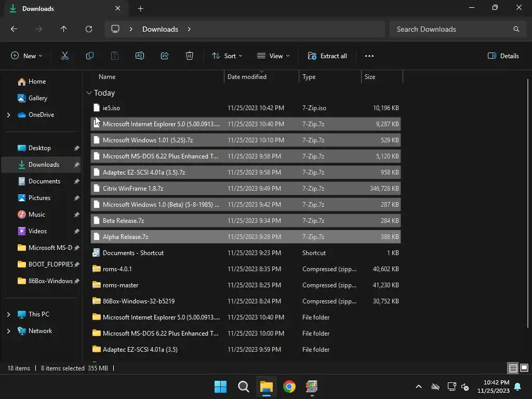Open the New dropdown menu

(26, 56)
